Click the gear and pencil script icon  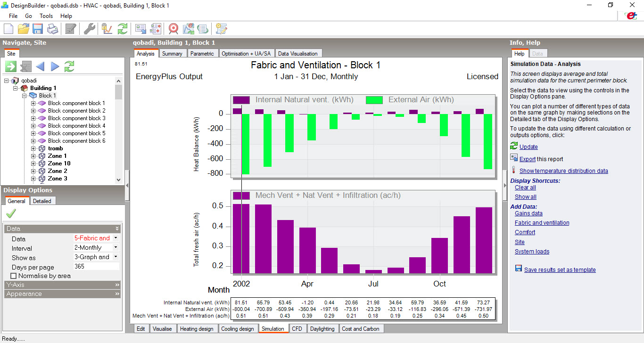pyautogui.click(x=221, y=29)
